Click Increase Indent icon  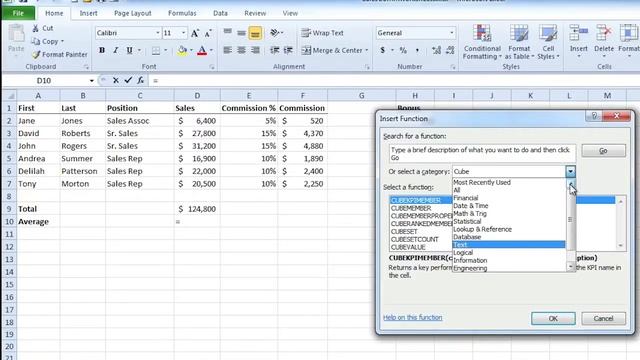(x=288, y=50)
